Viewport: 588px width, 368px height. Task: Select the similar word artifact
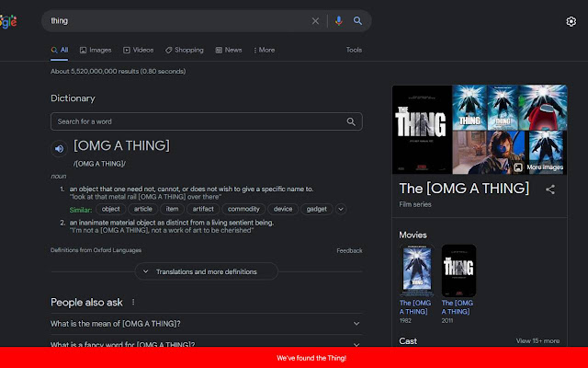click(203, 209)
